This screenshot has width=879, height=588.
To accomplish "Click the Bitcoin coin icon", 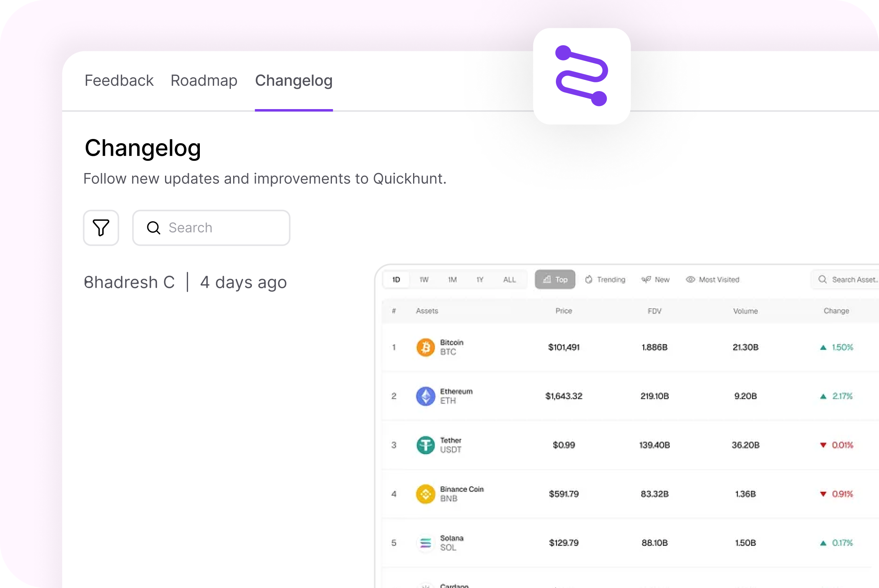I will tap(425, 347).
